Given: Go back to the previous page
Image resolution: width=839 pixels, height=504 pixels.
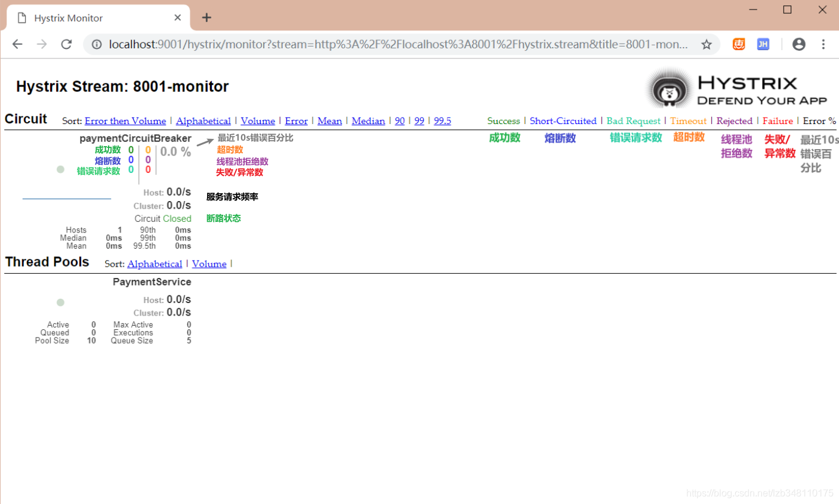Looking at the screenshot, I should 17,44.
